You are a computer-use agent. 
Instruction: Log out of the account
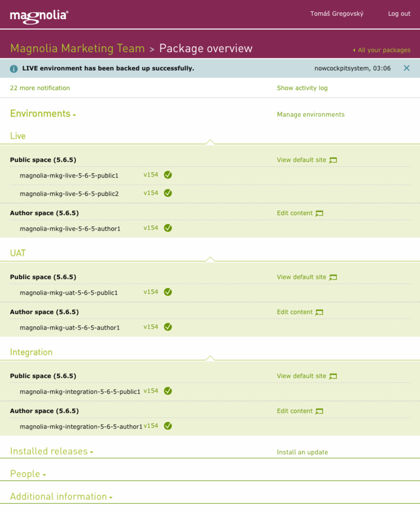(399, 14)
